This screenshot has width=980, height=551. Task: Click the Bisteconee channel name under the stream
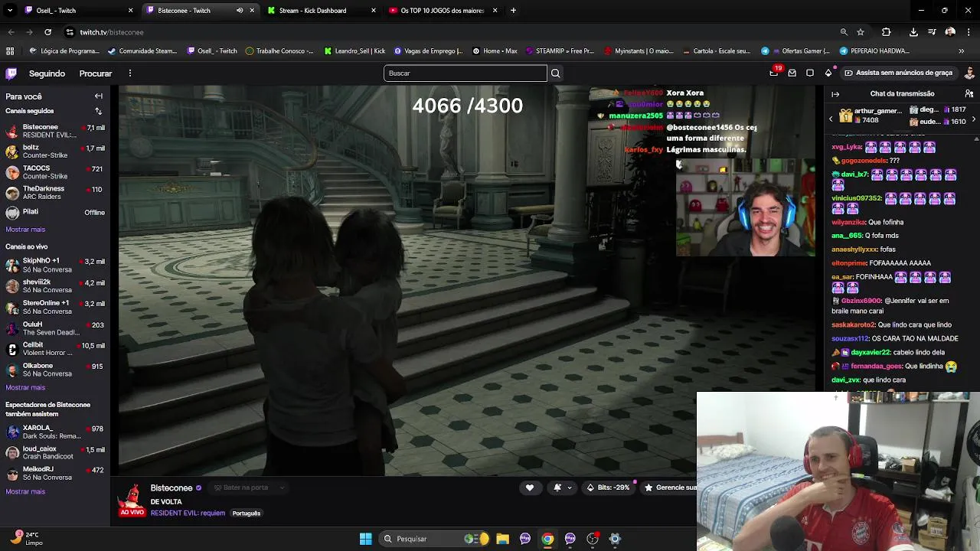coord(171,488)
